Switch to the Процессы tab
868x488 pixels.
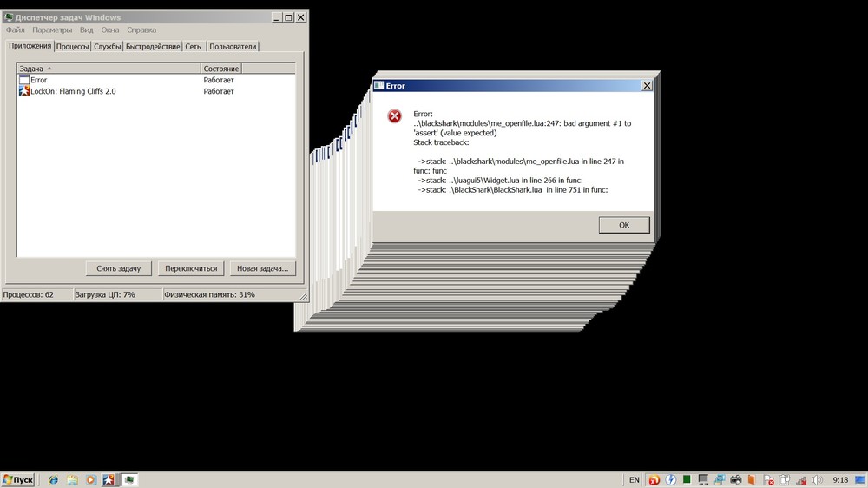pyautogui.click(x=73, y=47)
